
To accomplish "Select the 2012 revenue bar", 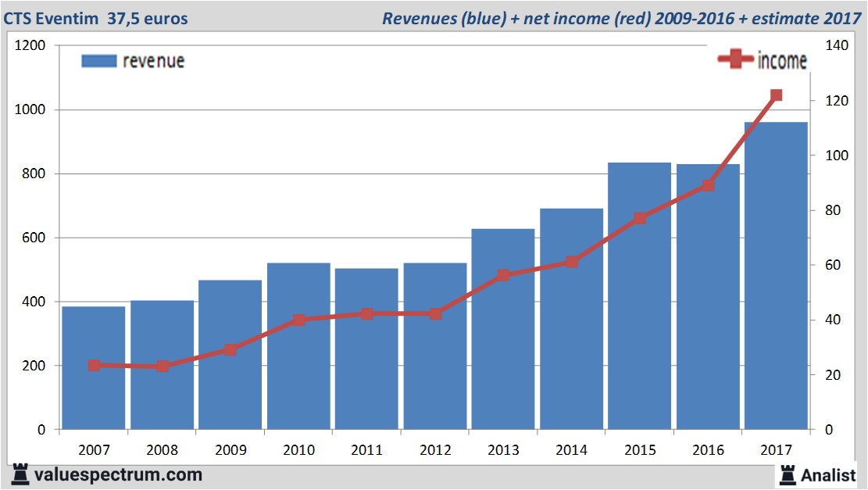I will point(435,346).
